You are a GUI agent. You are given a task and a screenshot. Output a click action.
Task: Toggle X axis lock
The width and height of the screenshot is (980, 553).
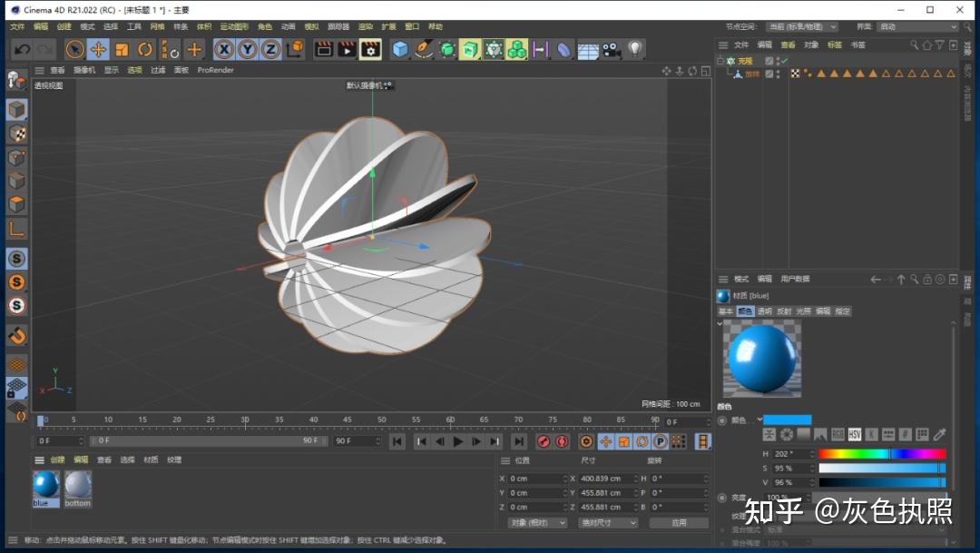[x=224, y=49]
